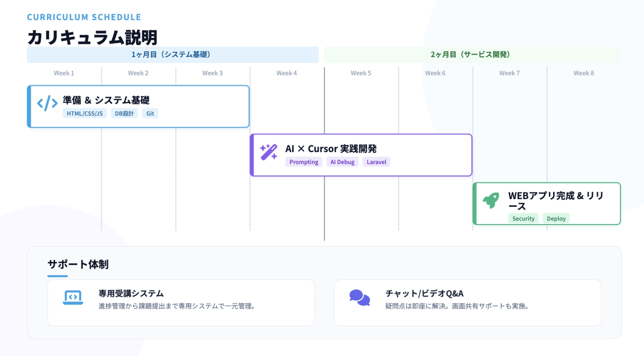Select the Deploy tag
Screen dimensions: 644x356
click(556, 219)
